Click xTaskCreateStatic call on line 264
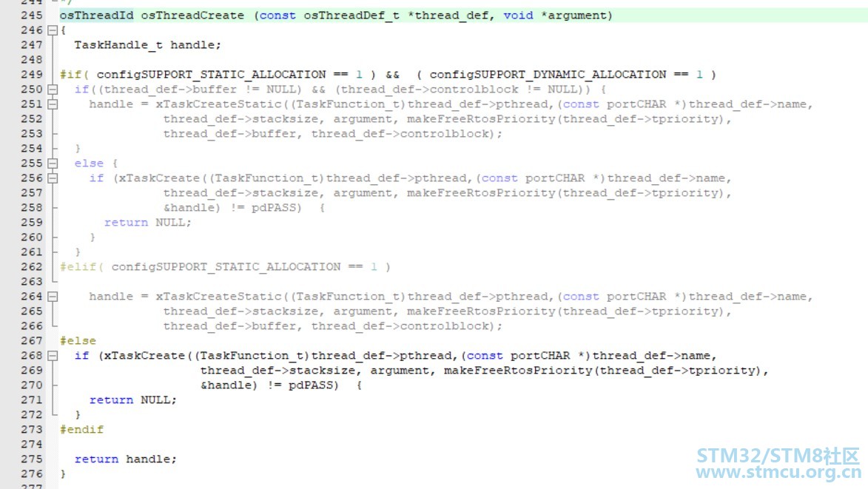The height and width of the screenshot is (489, 868). pyautogui.click(x=218, y=297)
